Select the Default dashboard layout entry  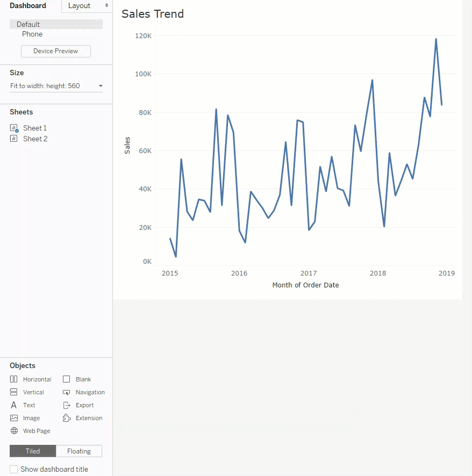pyautogui.click(x=28, y=24)
